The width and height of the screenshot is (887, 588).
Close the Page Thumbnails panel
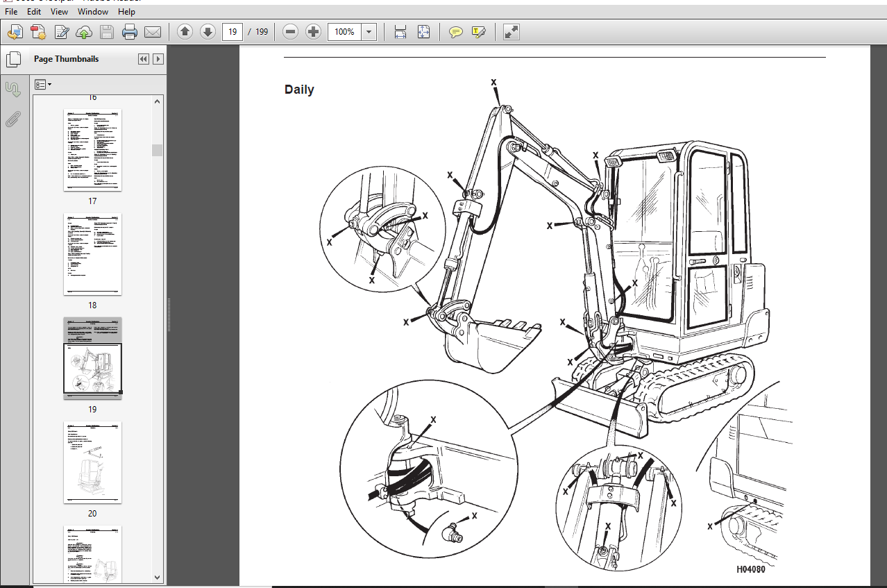coord(158,59)
